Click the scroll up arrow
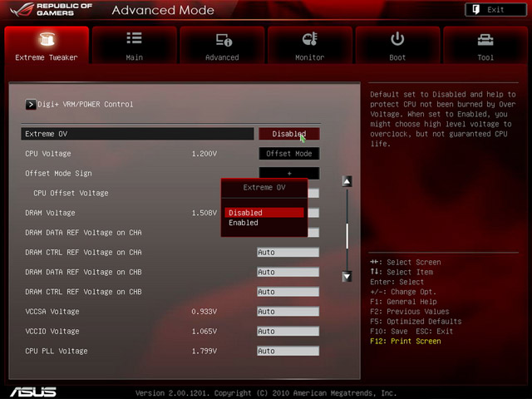The height and width of the screenshot is (399, 532). click(347, 181)
